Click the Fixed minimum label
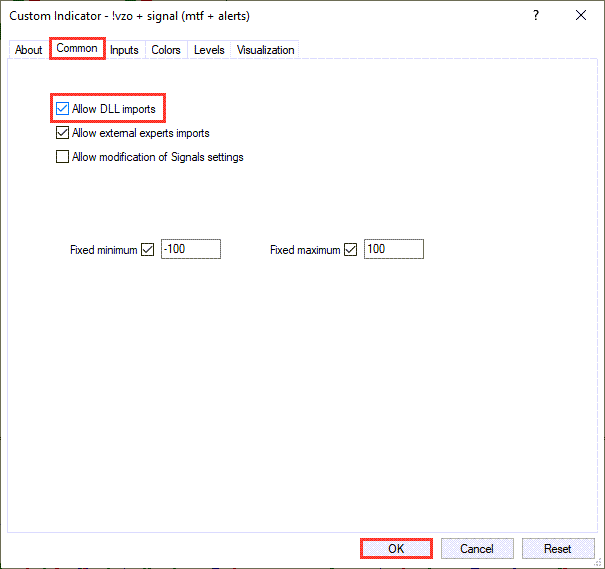Screen dimensions: 605x569 click(103, 250)
